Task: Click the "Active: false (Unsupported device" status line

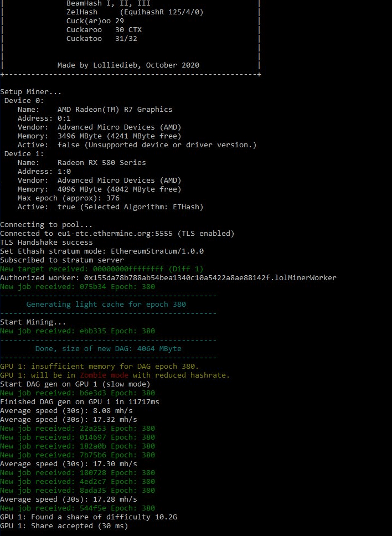Action: point(137,145)
